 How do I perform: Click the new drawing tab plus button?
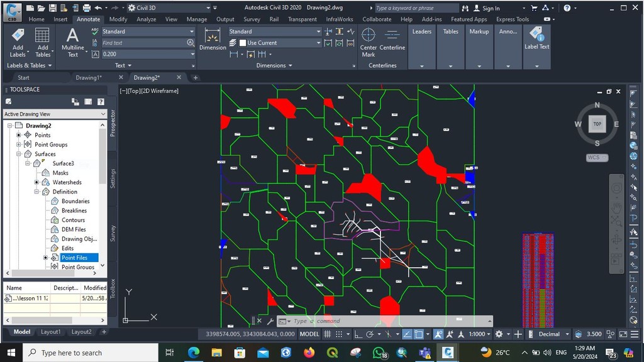196,77
